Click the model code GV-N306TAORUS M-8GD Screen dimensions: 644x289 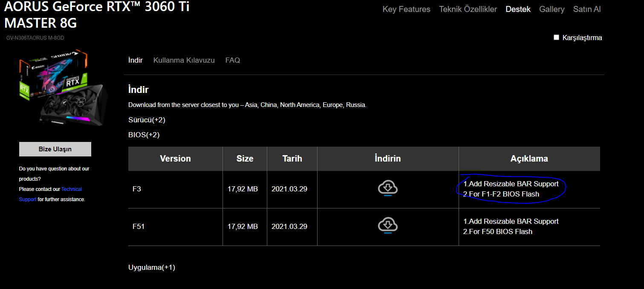[x=35, y=38]
